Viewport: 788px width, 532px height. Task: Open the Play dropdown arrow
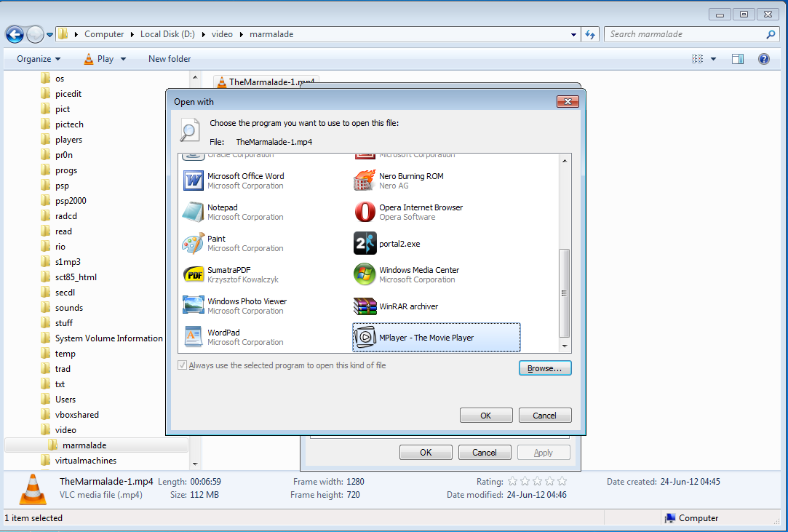(x=123, y=59)
